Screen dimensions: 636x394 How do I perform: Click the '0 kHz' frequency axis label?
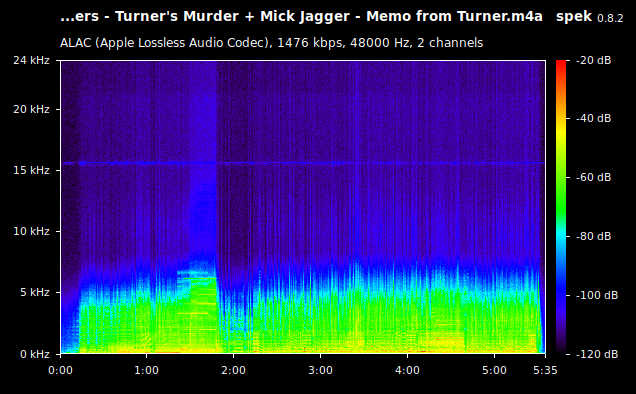click(x=35, y=354)
